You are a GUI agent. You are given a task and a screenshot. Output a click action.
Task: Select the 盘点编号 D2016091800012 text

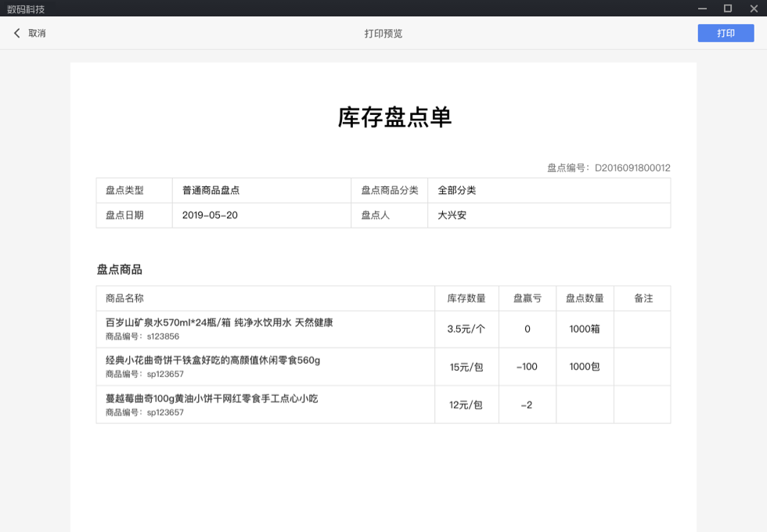click(x=608, y=167)
